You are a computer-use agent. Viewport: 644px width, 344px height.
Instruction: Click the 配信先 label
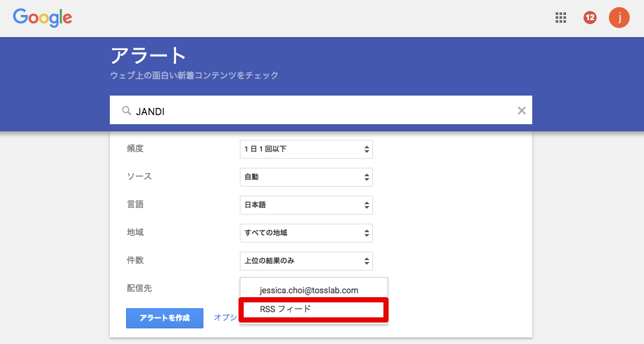[139, 288]
